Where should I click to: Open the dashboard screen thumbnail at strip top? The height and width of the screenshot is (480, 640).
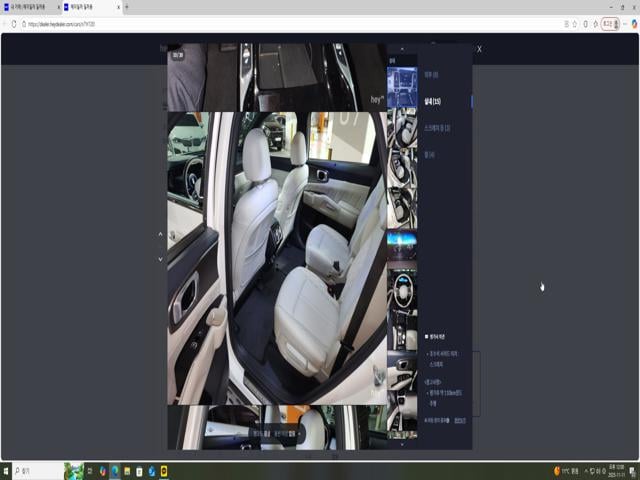point(401,87)
